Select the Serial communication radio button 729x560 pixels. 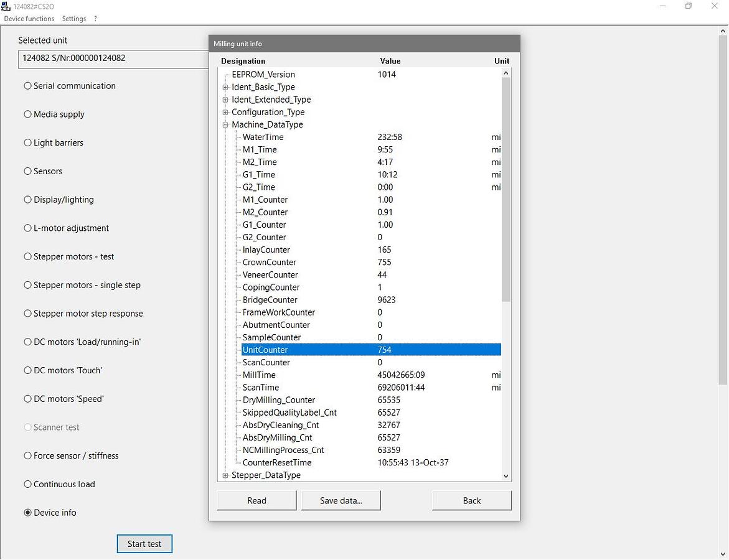[x=27, y=86]
